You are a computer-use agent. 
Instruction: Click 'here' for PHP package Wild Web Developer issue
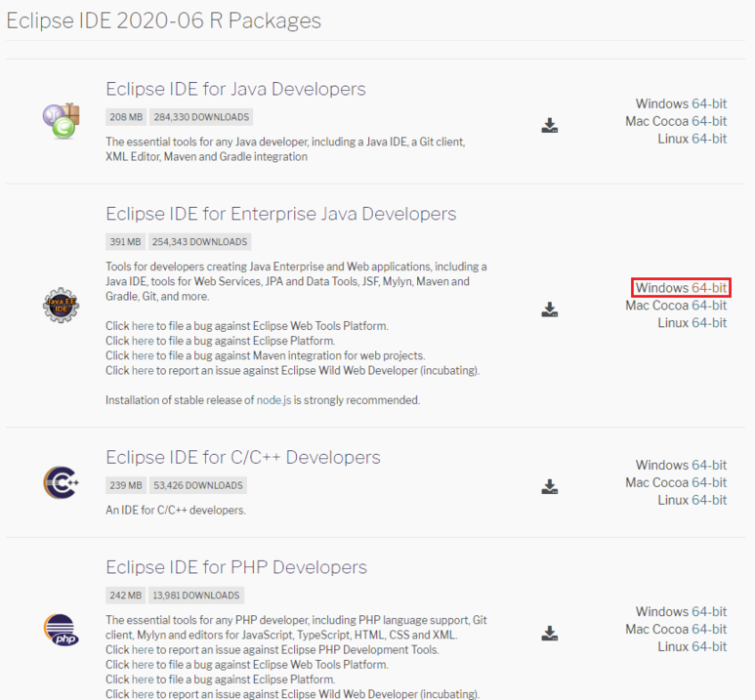tap(143, 694)
